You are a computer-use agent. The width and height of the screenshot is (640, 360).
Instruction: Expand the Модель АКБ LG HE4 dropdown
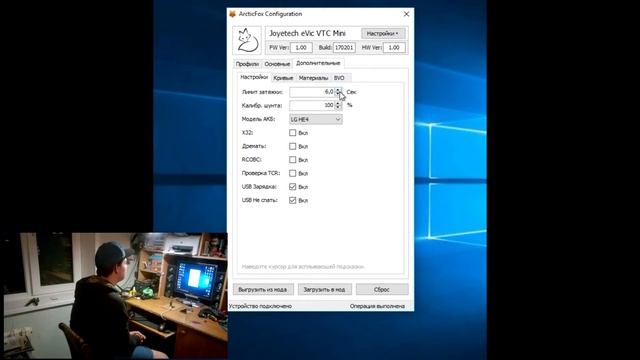click(316, 119)
